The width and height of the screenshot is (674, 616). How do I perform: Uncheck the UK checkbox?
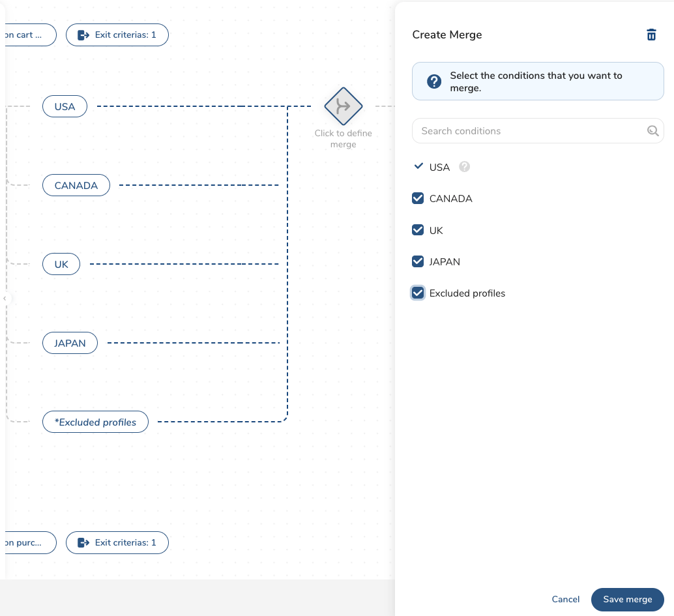pyautogui.click(x=418, y=230)
